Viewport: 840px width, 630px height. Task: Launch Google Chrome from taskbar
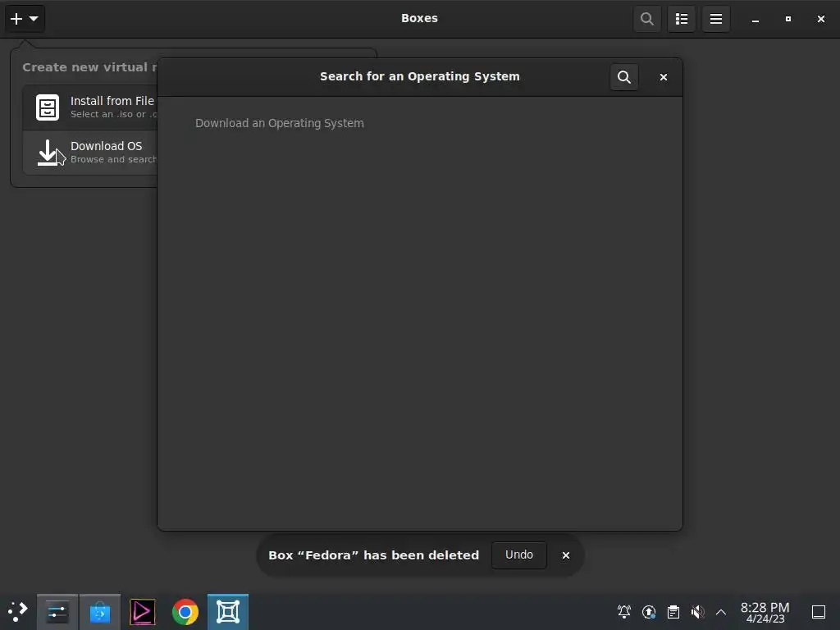(185, 612)
